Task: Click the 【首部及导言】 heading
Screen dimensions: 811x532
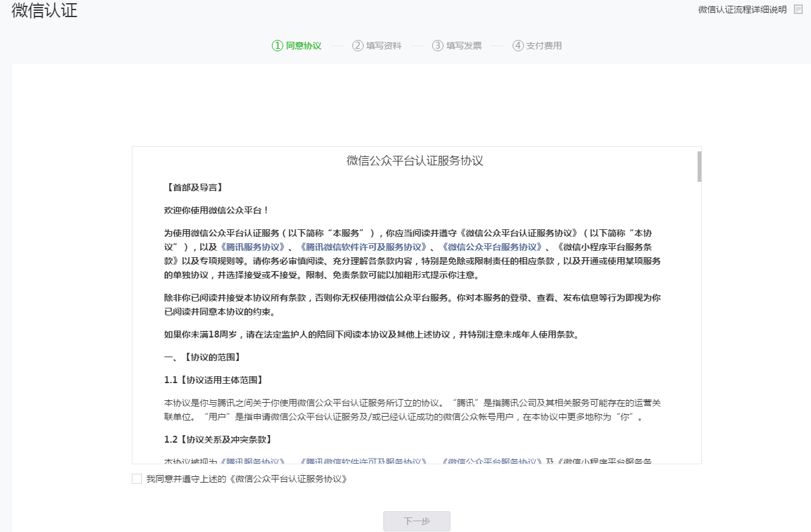Action: click(193, 187)
